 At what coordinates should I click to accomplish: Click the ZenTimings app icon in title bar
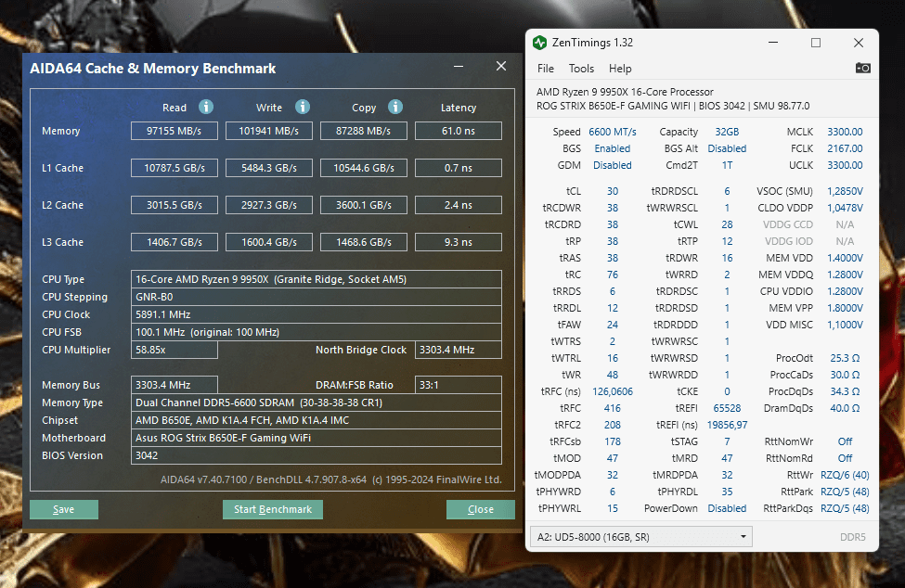pos(539,43)
